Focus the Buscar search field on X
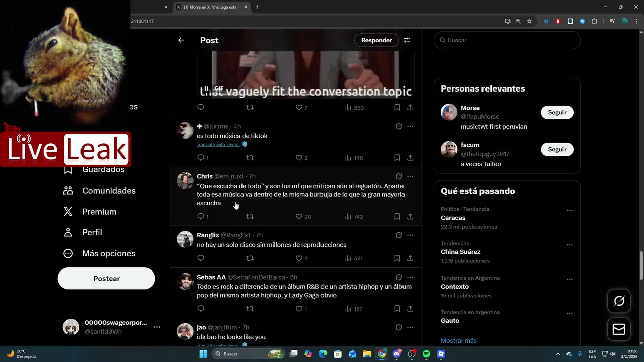Image resolution: width=644 pixels, height=362 pixels. point(507,40)
